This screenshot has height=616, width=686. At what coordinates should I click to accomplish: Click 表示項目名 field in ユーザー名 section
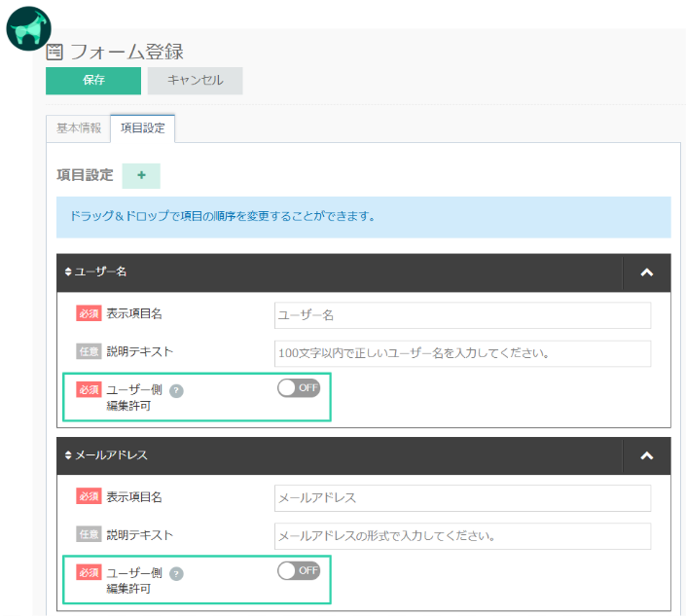point(462,315)
